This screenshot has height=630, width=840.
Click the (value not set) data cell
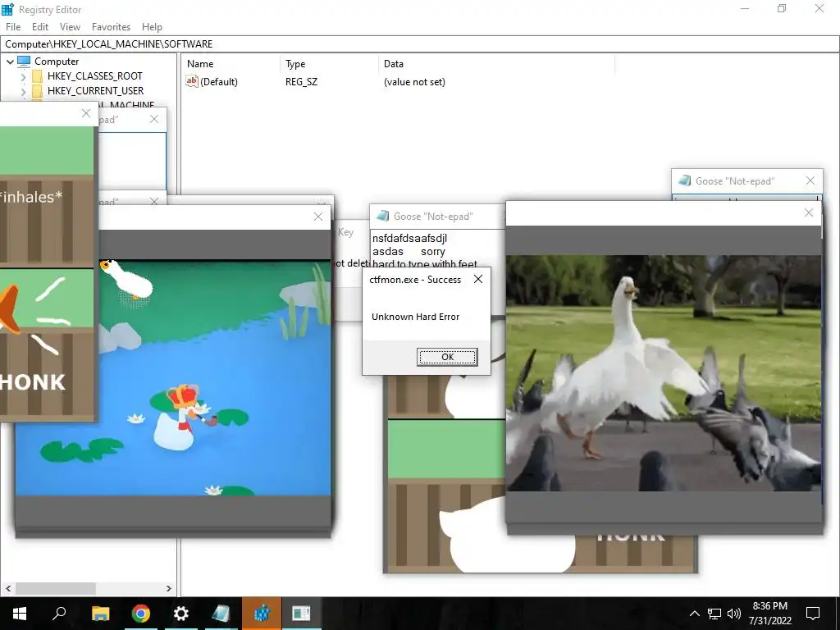(x=414, y=82)
